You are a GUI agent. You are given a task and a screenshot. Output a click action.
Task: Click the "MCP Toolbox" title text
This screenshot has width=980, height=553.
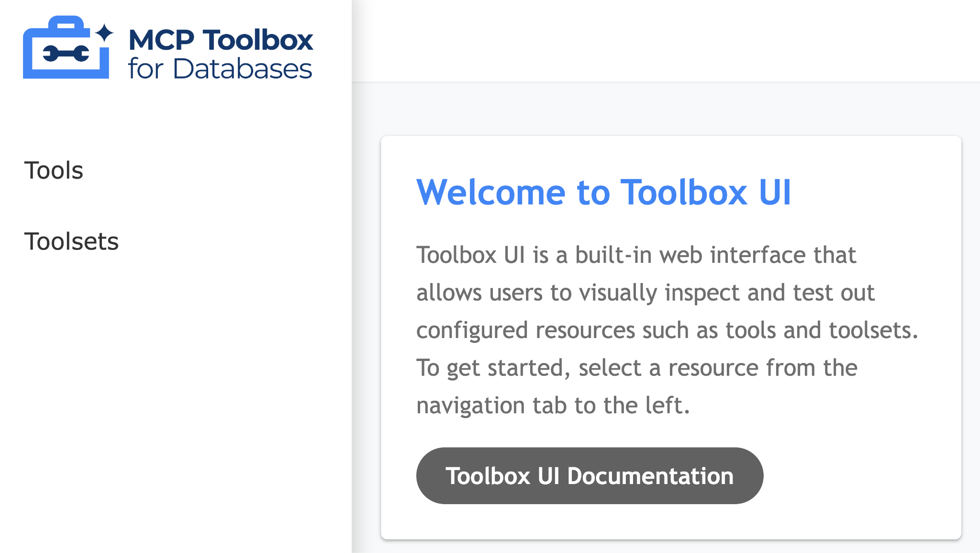coord(221,40)
